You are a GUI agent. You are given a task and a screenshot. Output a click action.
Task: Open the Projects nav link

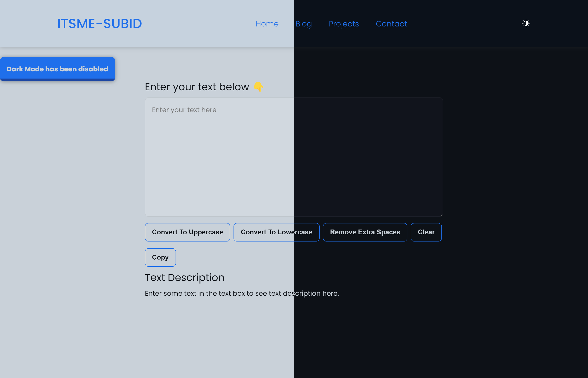click(x=344, y=24)
